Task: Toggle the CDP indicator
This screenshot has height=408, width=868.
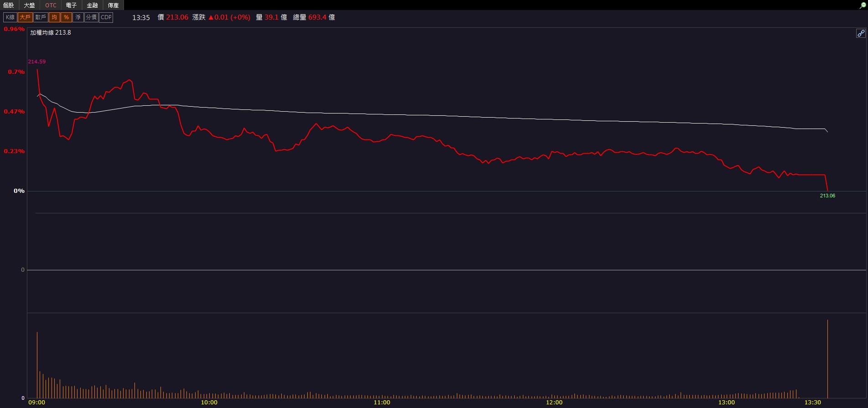Action: [x=106, y=17]
